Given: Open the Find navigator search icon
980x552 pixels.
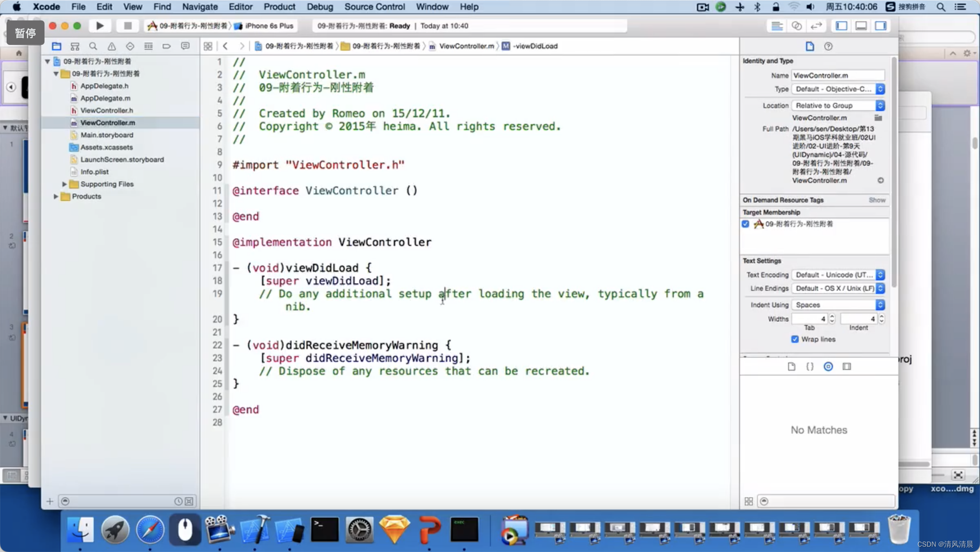Looking at the screenshot, I should pos(93,46).
